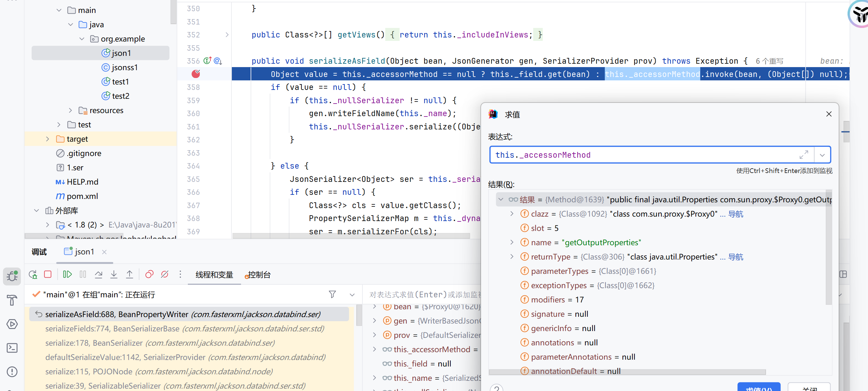Click the implemented method gutter icon on line 356
This screenshot has width=868, height=391.
(x=208, y=61)
